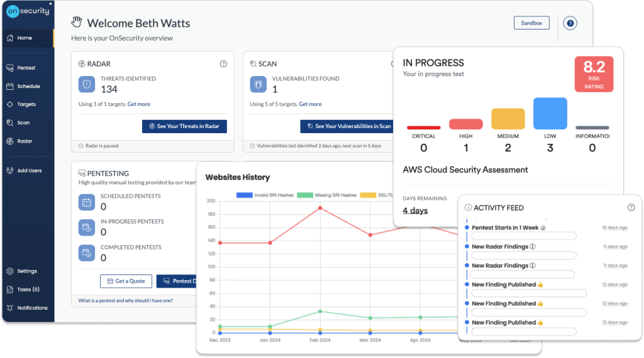
Task: Open Targets in the sidebar
Action: coord(28,104)
